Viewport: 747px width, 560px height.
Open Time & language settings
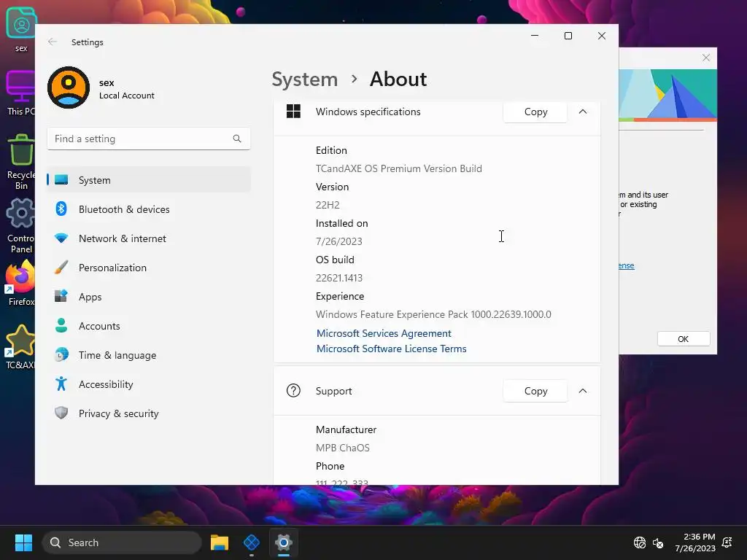click(x=149, y=355)
